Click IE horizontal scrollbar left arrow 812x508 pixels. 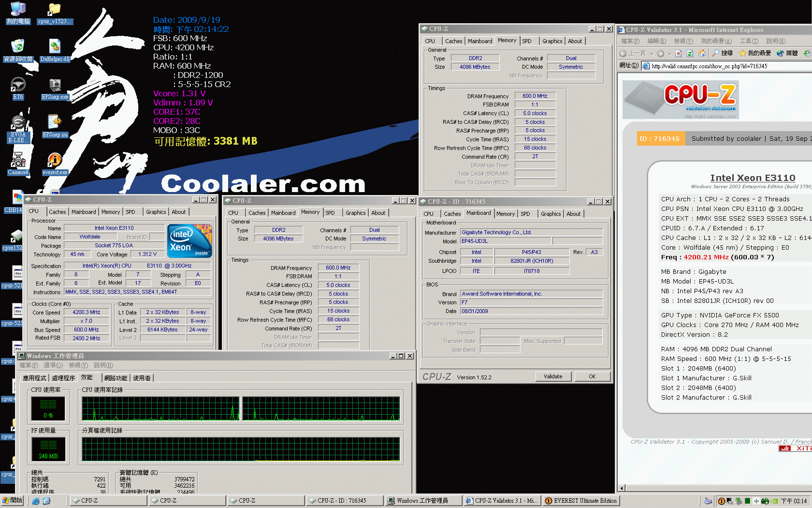click(x=622, y=488)
